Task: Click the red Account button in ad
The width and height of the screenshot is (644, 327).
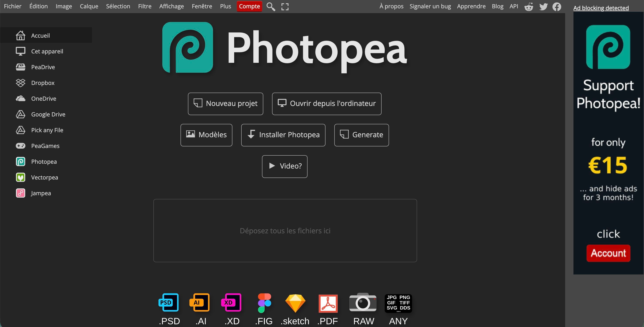Action: click(608, 253)
